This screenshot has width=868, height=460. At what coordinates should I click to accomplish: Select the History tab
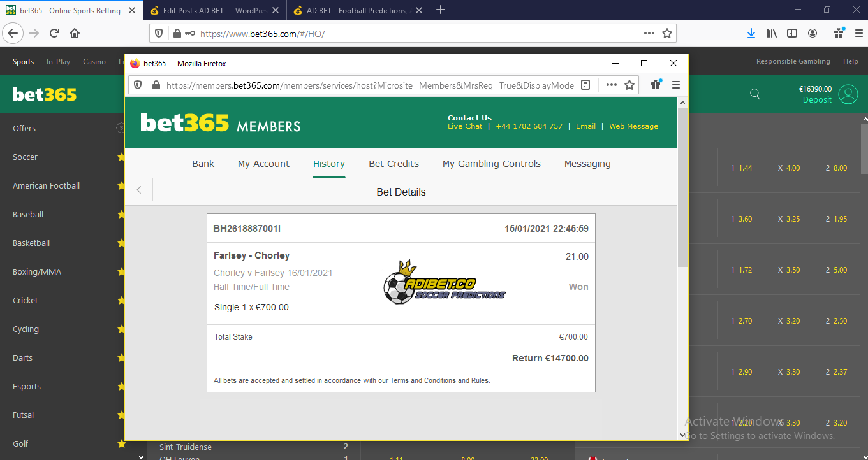pos(329,164)
